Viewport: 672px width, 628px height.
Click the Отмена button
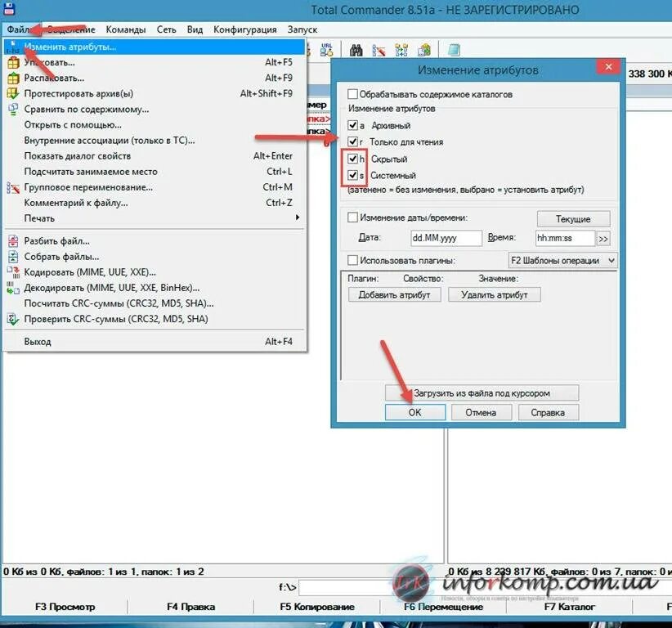(481, 412)
